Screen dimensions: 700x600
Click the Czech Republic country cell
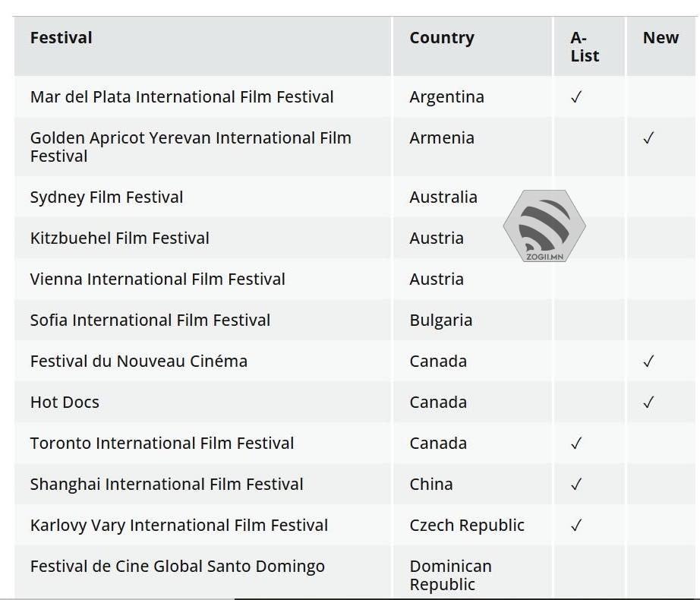pos(467,526)
